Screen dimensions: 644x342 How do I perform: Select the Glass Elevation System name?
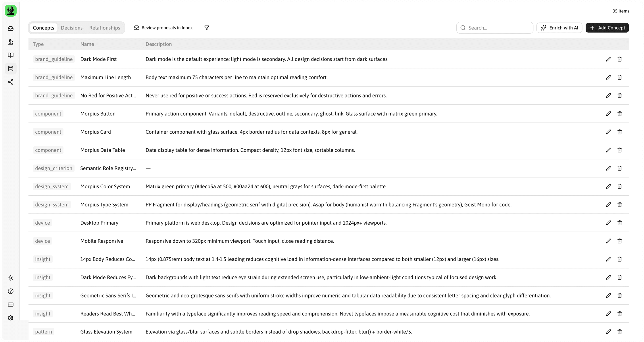click(x=106, y=332)
